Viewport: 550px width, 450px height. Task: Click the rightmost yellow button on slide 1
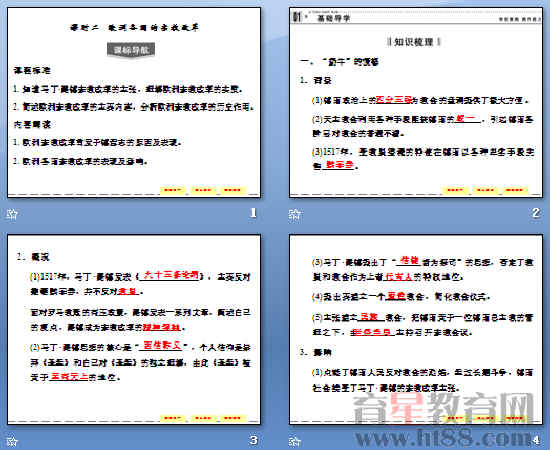(233, 190)
